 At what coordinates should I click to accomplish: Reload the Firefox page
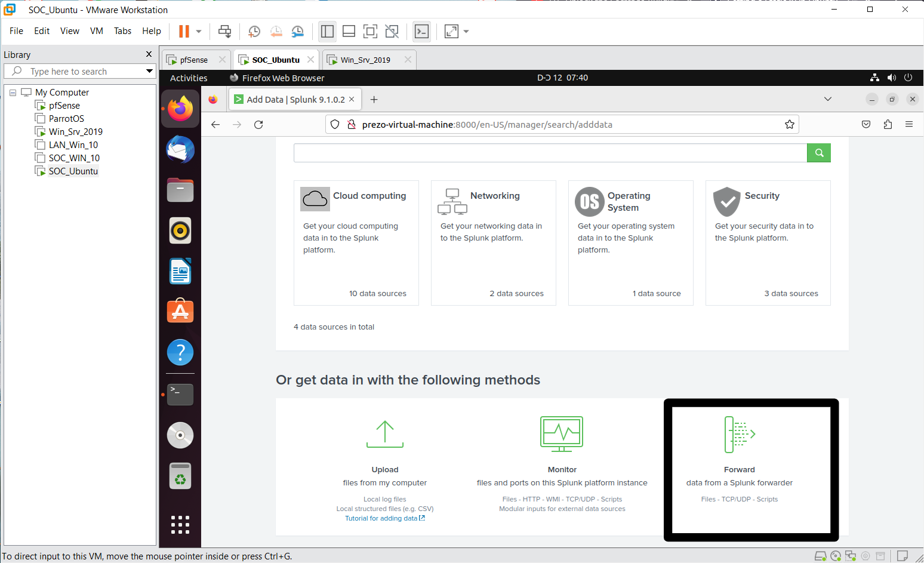[x=258, y=124]
